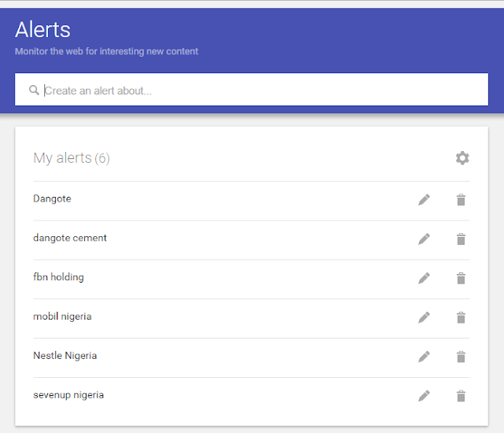This screenshot has width=504, height=433.
Task: Click the search magnifier icon
Action: (x=34, y=90)
